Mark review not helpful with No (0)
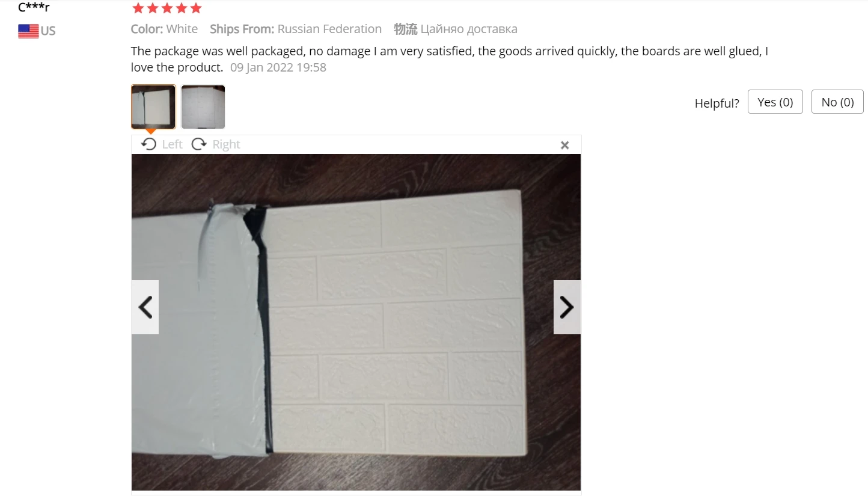Viewport: 868px width, 499px height. pos(837,102)
